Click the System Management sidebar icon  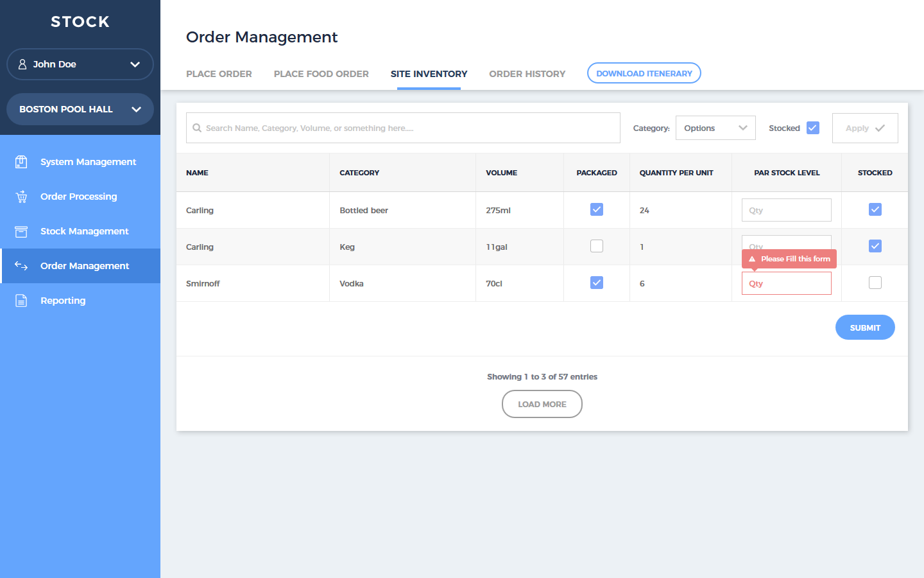click(x=21, y=162)
